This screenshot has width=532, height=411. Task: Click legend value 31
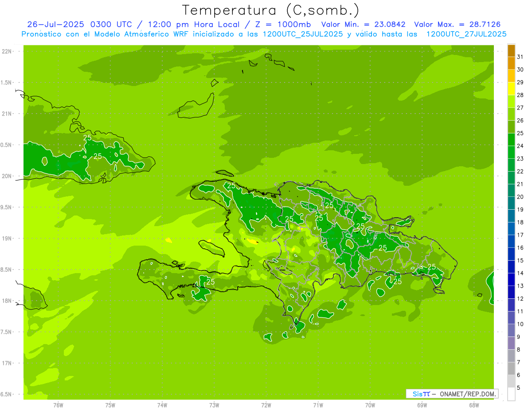point(520,57)
